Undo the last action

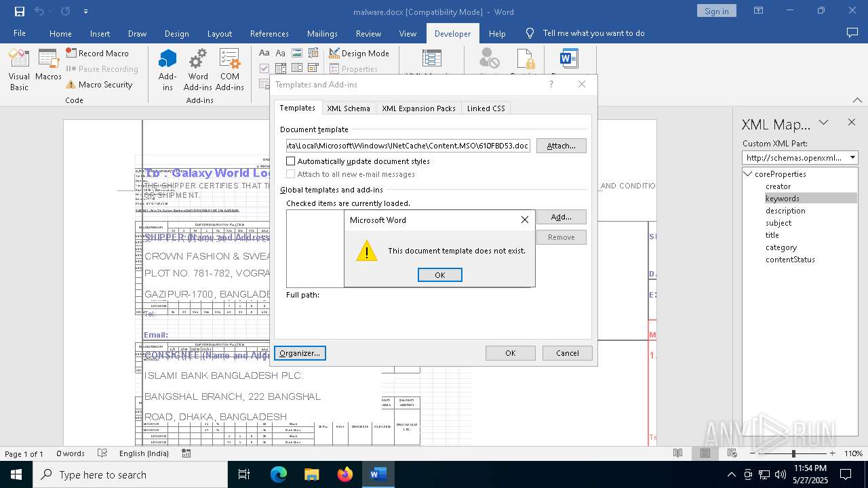pos(39,12)
